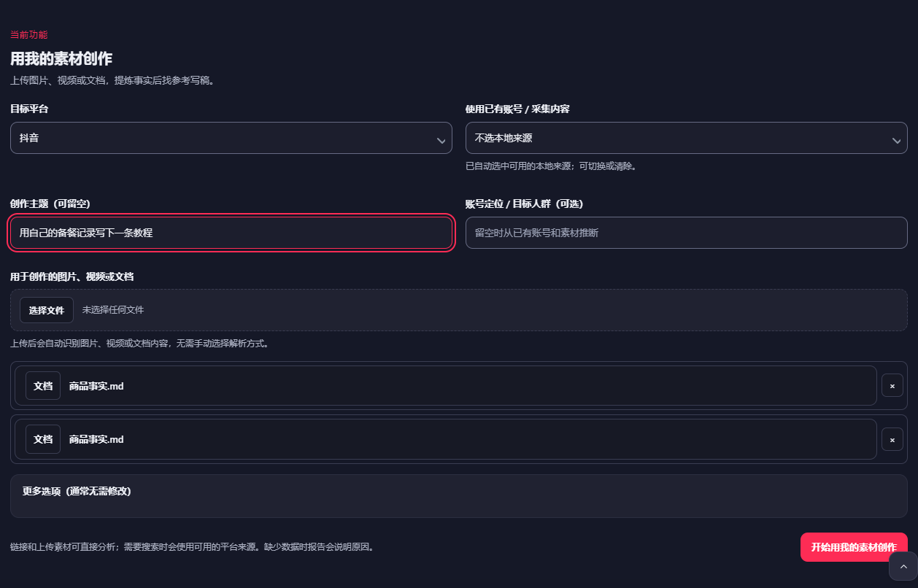The image size is (918, 588).
Task: Click the 未选择任何文件 text
Action: click(x=113, y=310)
